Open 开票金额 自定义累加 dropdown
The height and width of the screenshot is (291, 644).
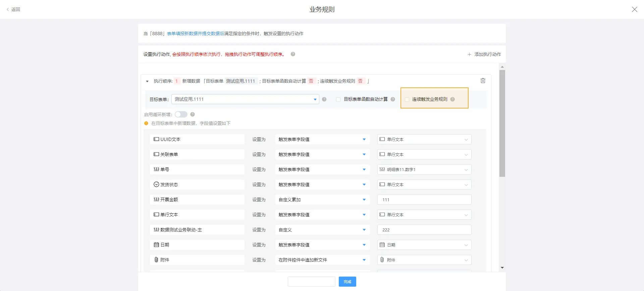(x=322, y=200)
